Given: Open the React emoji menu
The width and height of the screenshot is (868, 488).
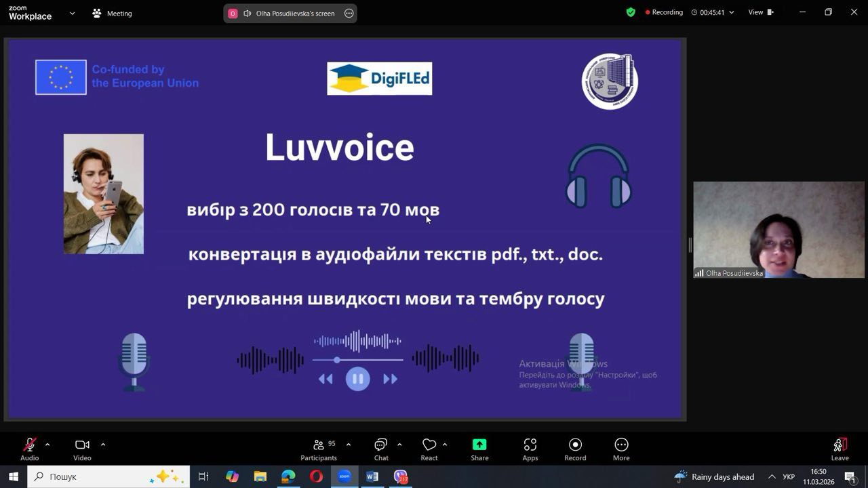Looking at the screenshot, I should pyautogui.click(x=429, y=449).
